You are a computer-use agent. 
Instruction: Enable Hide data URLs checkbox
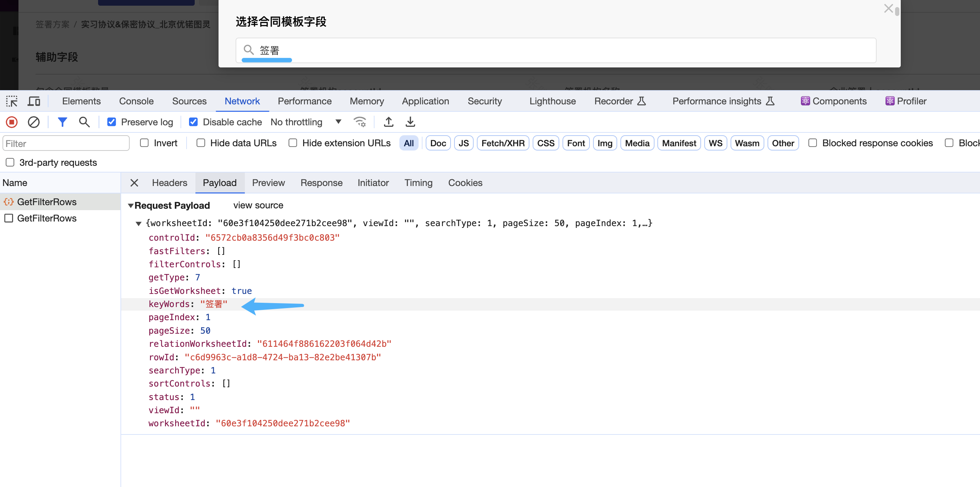201,143
